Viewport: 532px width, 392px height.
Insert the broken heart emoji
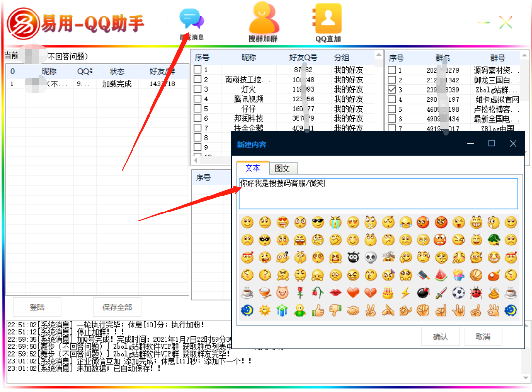370,293
